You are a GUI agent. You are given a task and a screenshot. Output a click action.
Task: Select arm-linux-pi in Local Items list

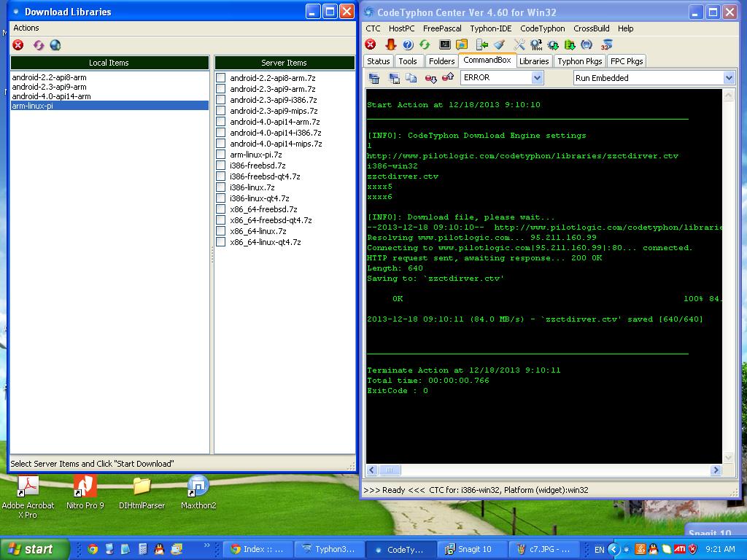click(109, 106)
